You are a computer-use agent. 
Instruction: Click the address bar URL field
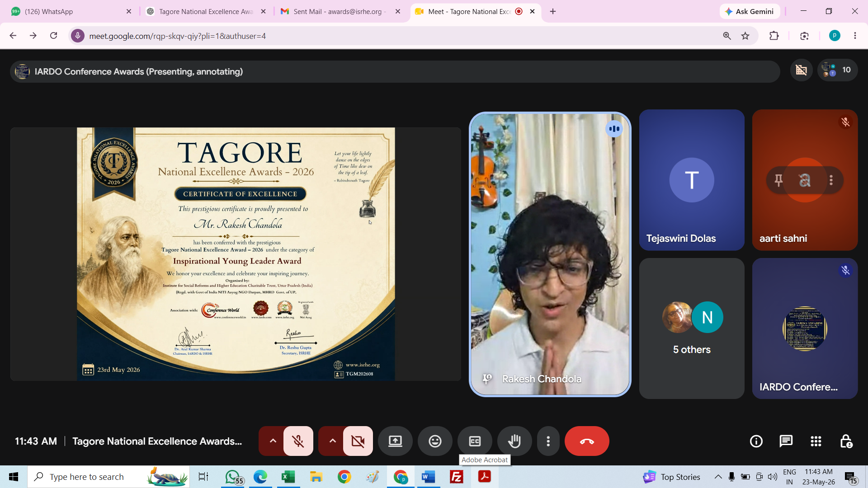tap(398, 36)
